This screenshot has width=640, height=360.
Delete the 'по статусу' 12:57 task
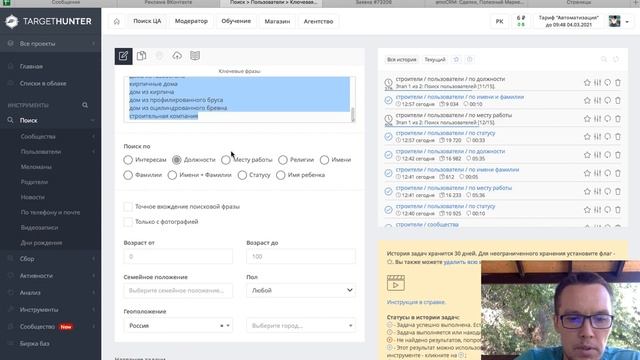point(618,137)
